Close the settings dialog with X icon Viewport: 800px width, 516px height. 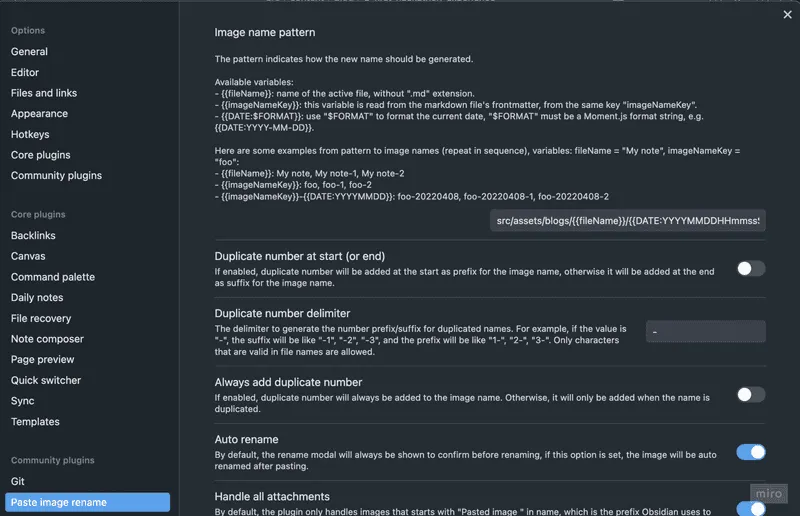click(x=787, y=15)
